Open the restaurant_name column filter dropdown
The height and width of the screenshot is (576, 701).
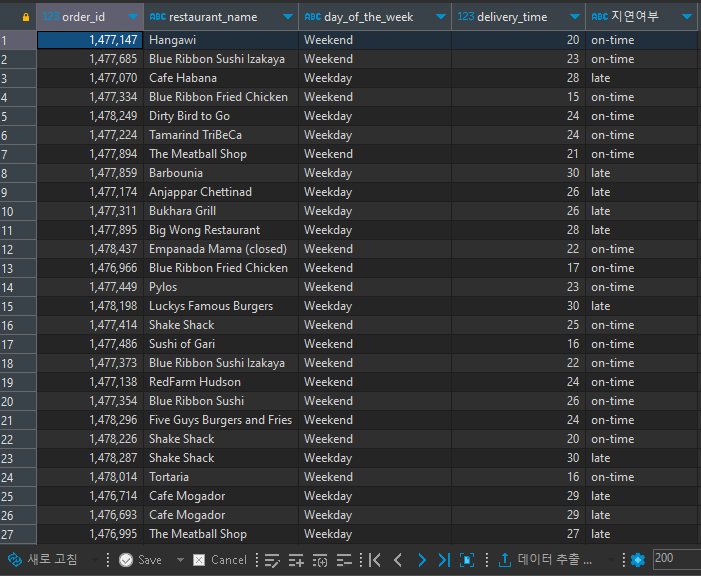(x=288, y=17)
